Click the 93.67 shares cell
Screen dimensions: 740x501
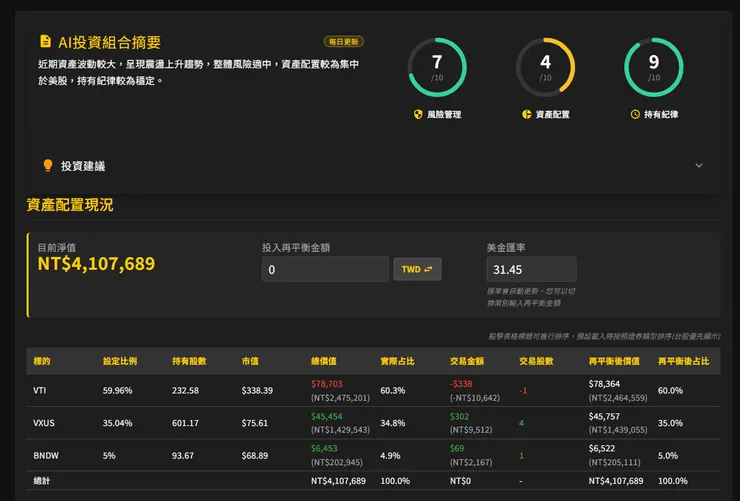tap(183, 456)
